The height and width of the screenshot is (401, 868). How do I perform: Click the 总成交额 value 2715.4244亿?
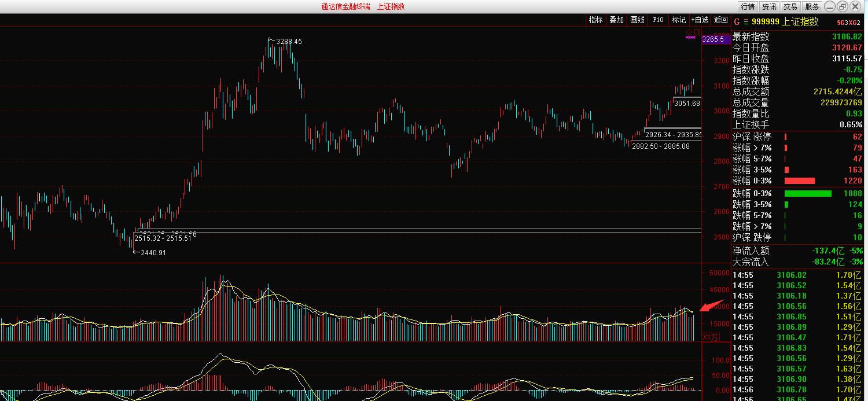click(837, 92)
